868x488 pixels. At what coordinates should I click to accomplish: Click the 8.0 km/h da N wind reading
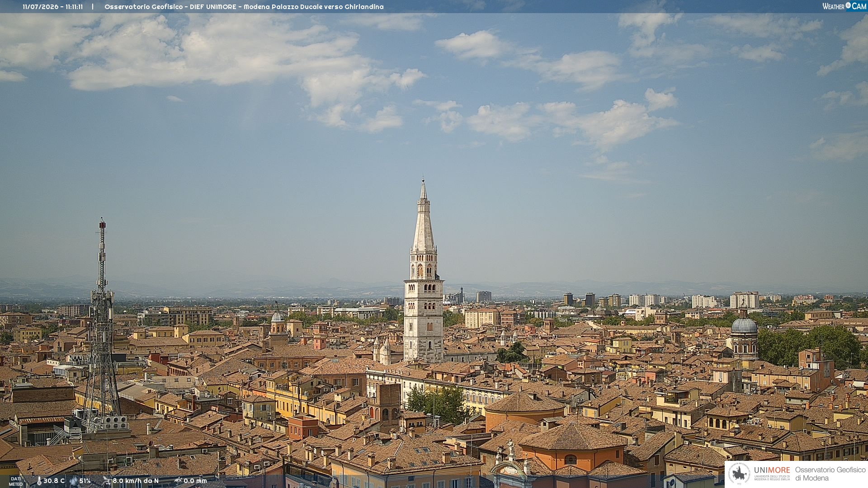(x=136, y=481)
